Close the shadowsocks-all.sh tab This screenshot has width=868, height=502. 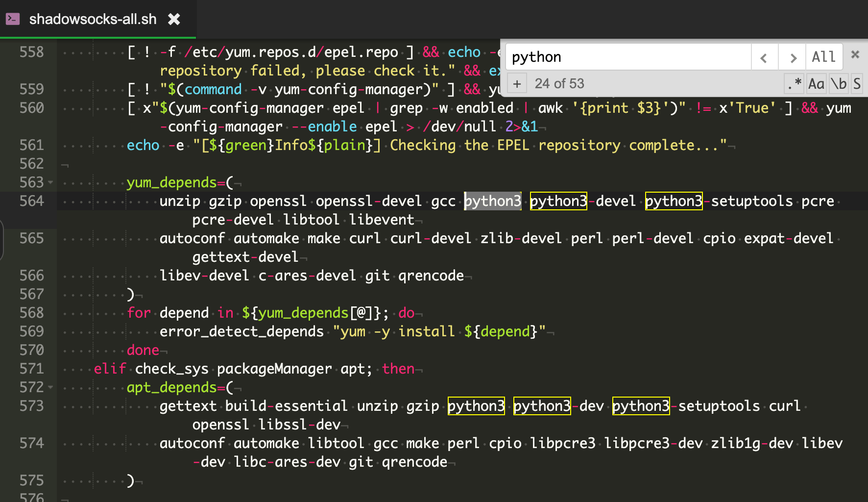[x=174, y=19]
